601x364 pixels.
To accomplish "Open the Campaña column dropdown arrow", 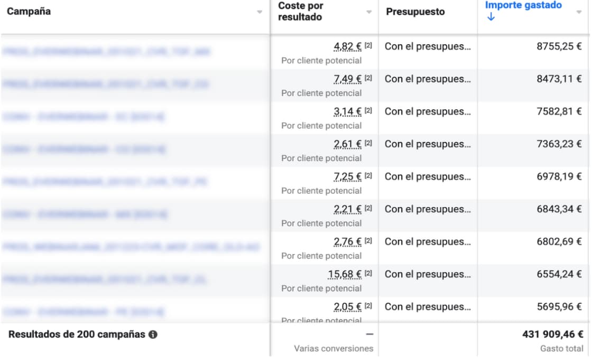I will tap(260, 12).
